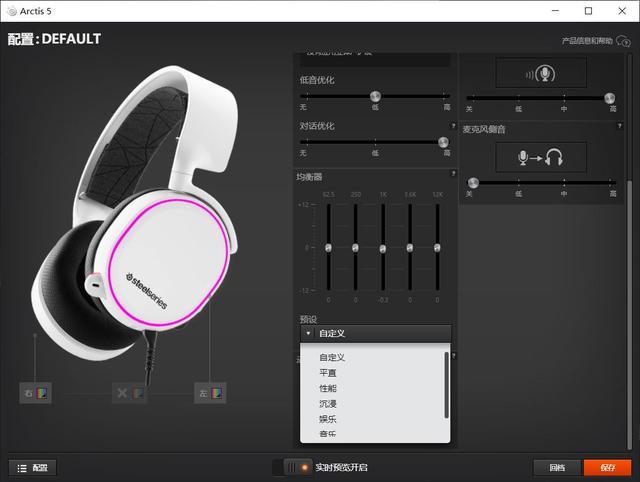Click the 1K equalizer slider knob
Viewport: 640px width, 482px height.
click(383, 249)
